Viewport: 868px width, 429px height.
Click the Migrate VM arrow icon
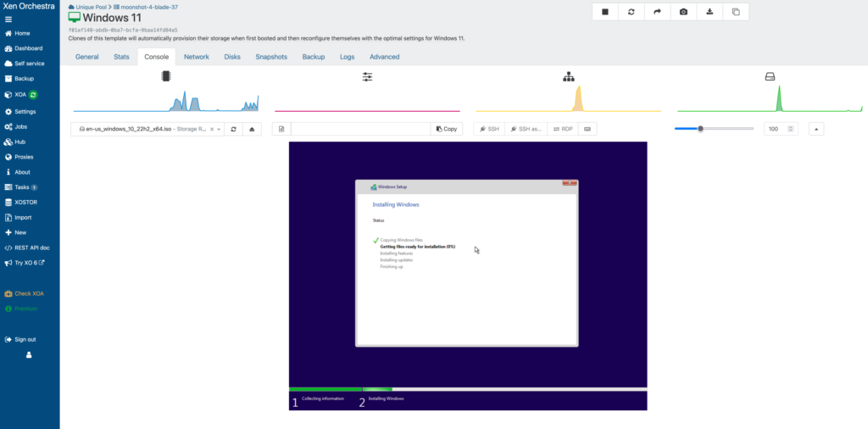tap(657, 12)
